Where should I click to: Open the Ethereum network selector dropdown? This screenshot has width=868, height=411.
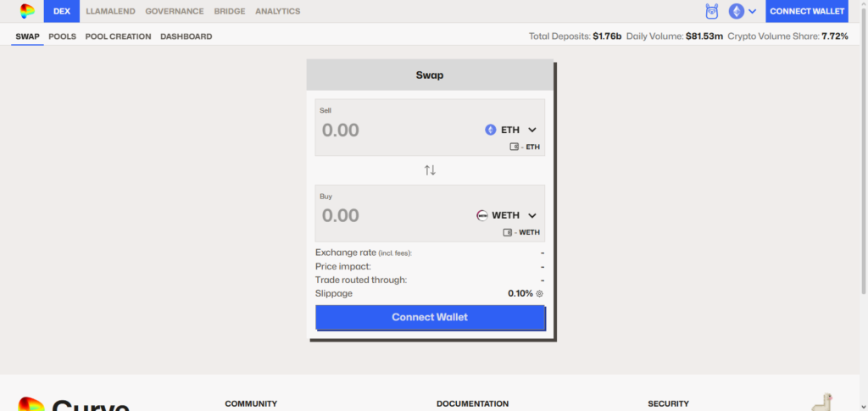tap(743, 11)
